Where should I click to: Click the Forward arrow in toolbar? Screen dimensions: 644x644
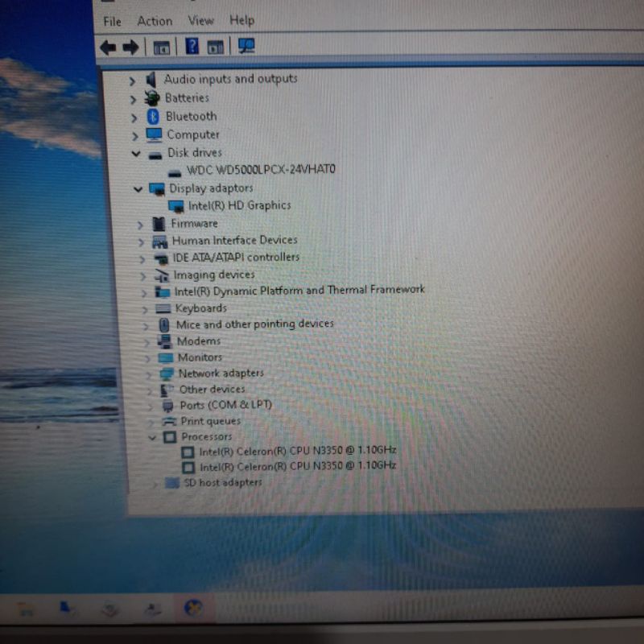(131, 47)
